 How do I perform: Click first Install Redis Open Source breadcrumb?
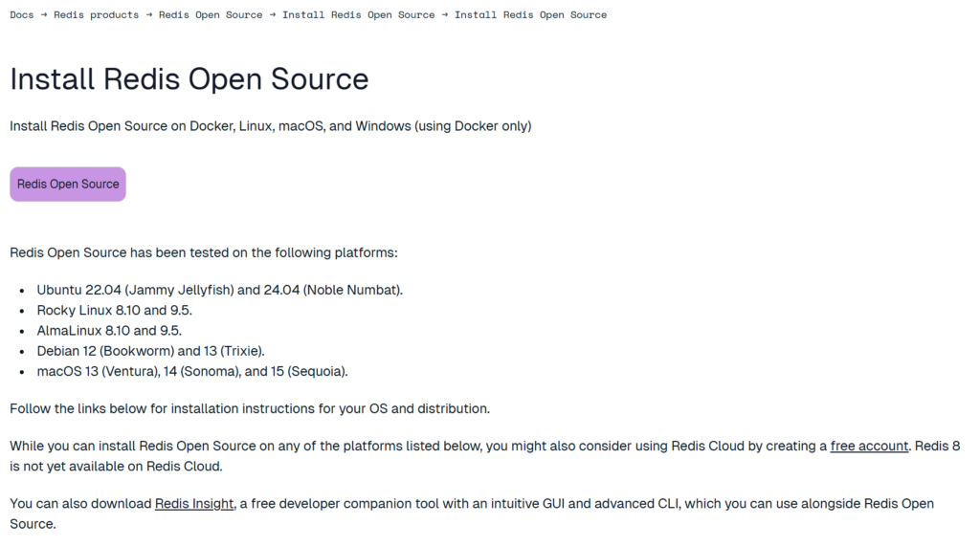(358, 15)
